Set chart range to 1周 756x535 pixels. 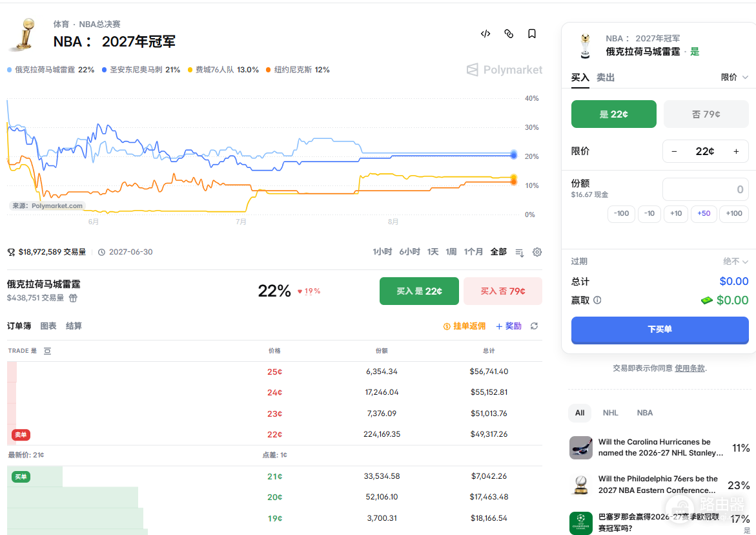point(451,252)
